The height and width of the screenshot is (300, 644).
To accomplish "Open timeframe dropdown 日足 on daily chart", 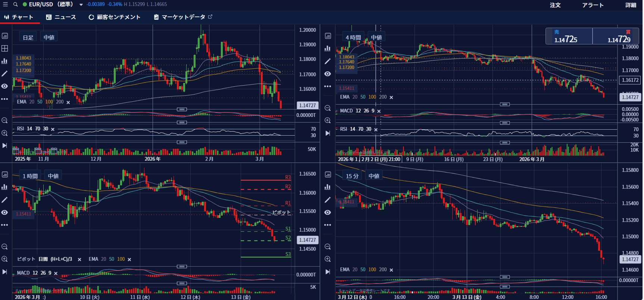I will [28, 37].
